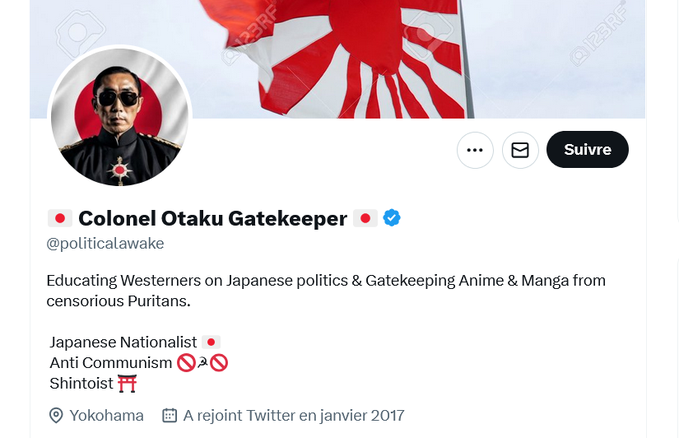679x438 pixels.
Task: Click the Colonel Otaku Gatekeeper display name
Action: click(x=212, y=218)
